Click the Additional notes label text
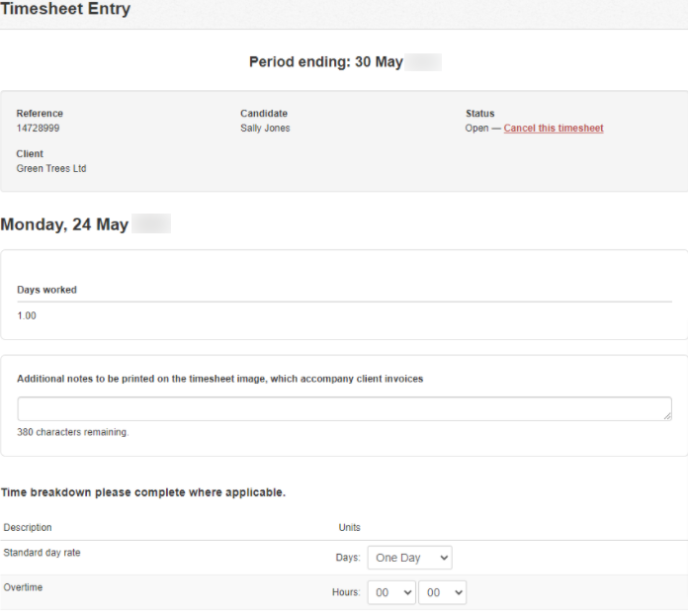Viewport: 688px width, 616px height. tap(219, 379)
